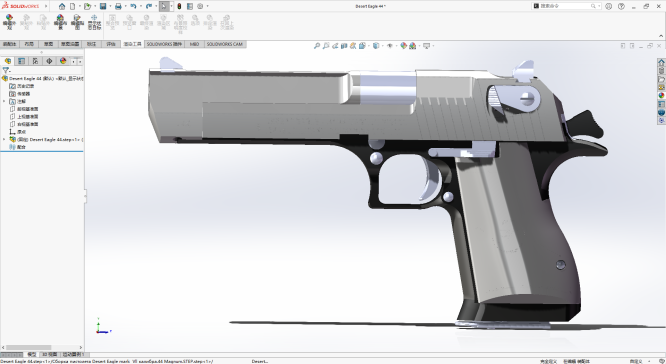Create a new document with the New icon
Viewport: 666px width, 364px height.
point(73,6)
